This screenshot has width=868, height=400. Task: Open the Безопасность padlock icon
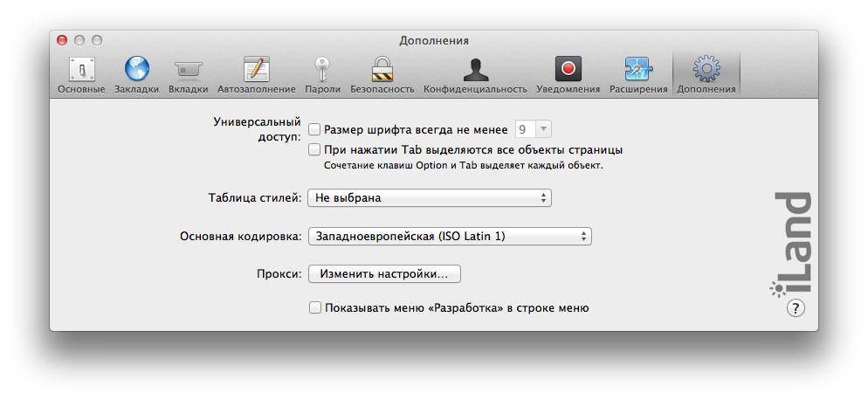click(382, 69)
